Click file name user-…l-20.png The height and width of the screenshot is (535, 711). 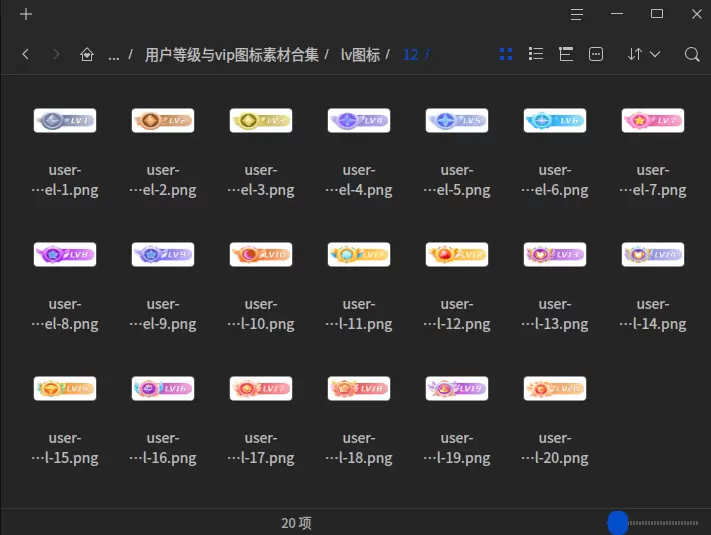555,448
